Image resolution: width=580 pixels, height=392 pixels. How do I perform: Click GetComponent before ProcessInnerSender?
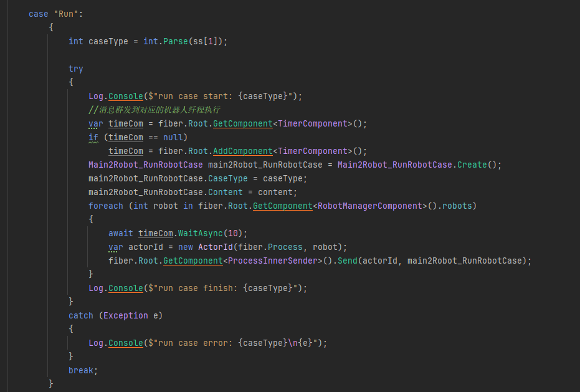[x=193, y=261]
